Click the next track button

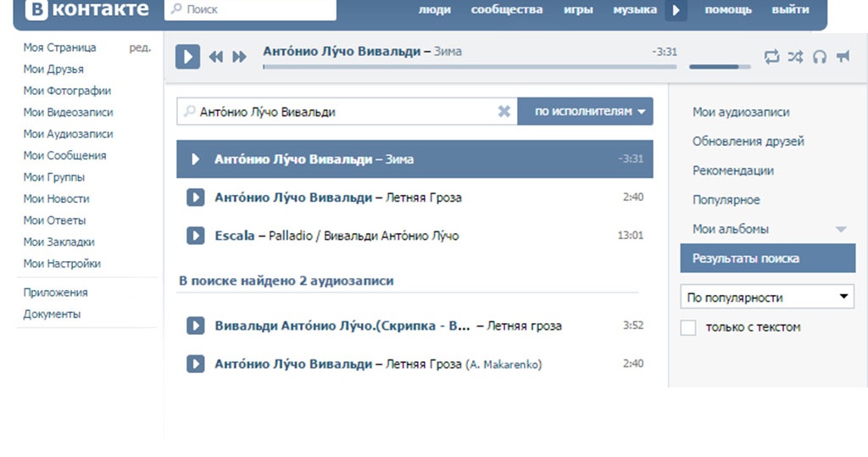click(239, 57)
